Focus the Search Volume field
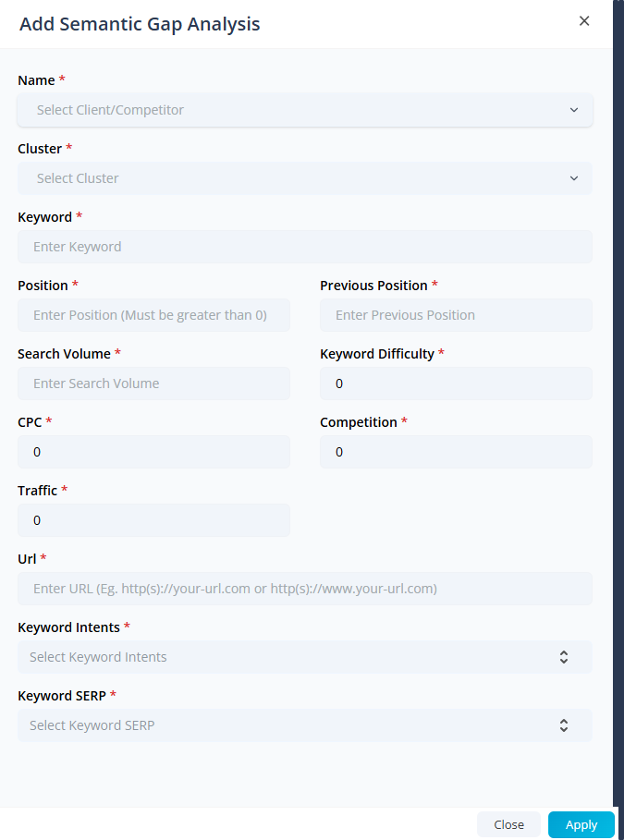Image resolution: width=624 pixels, height=840 pixels. click(x=153, y=383)
